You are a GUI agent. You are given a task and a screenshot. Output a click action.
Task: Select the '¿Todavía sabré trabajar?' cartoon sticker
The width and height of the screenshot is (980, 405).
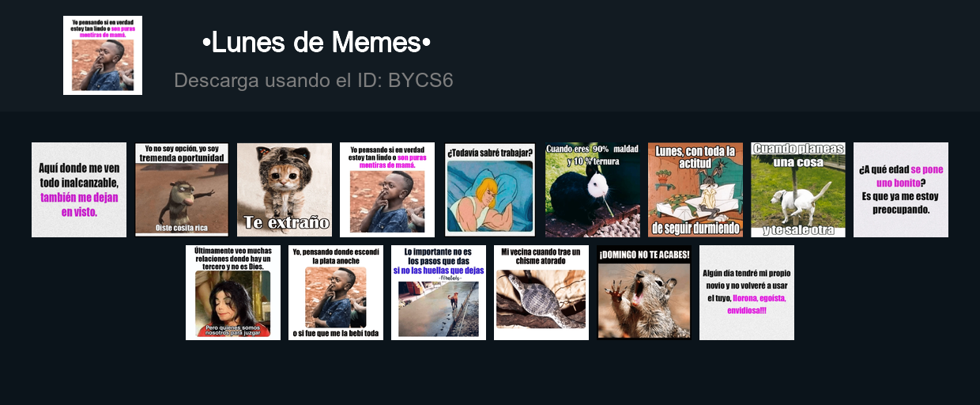click(490, 190)
